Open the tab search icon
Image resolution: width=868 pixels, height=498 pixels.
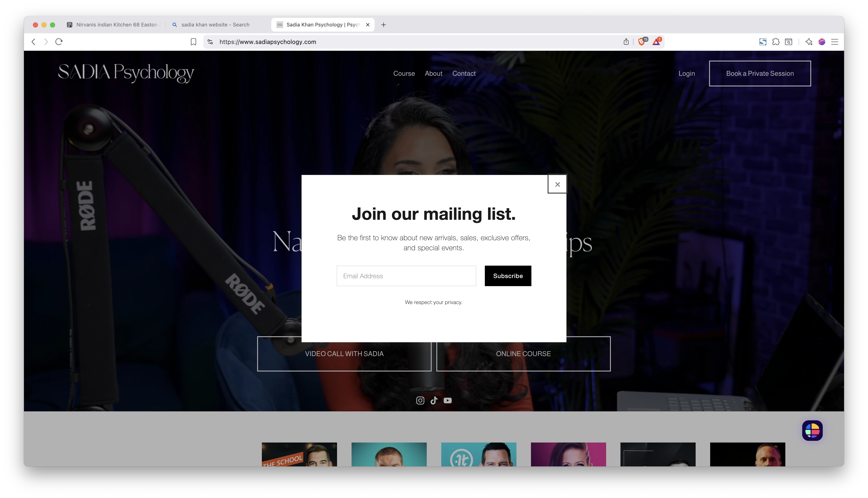(x=789, y=42)
